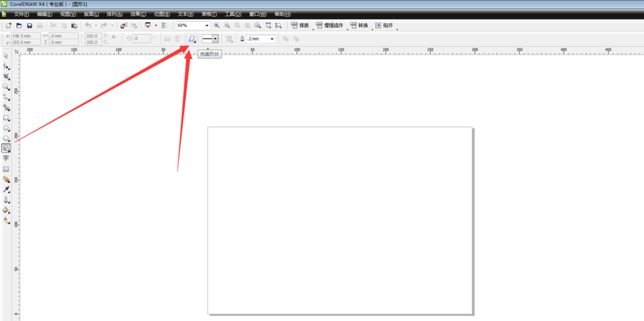This screenshot has height=321, width=644.
Task: Select the Text tool 字
Action: pyautogui.click(x=6, y=158)
